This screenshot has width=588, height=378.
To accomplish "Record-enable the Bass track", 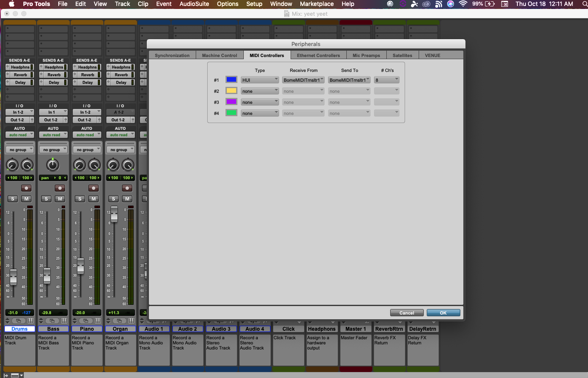I will 60,188.
